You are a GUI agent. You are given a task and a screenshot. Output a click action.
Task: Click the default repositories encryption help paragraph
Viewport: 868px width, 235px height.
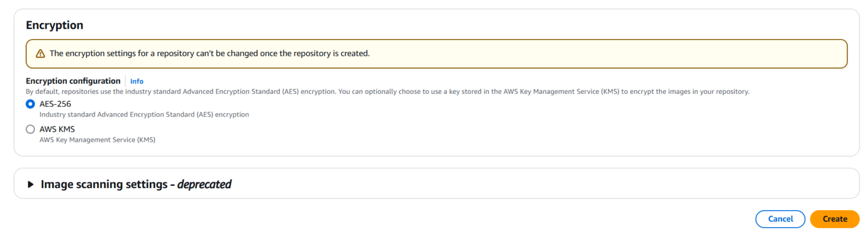388,92
